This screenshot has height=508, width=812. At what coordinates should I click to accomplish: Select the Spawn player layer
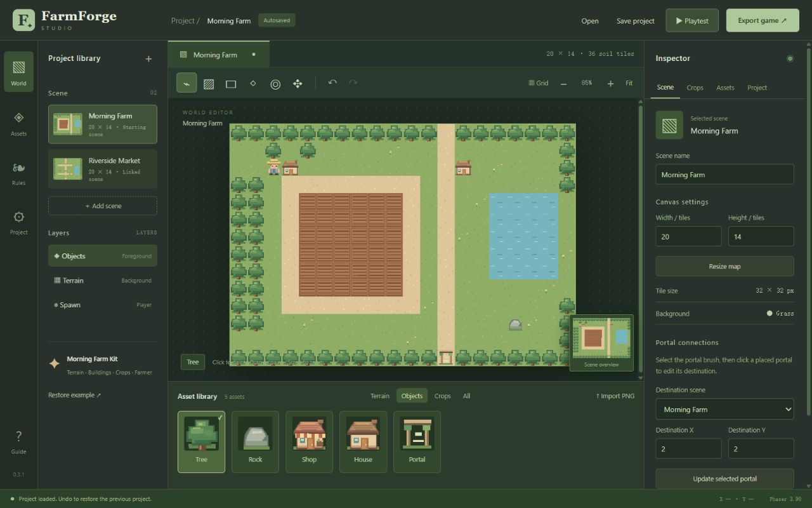coord(103,305)
